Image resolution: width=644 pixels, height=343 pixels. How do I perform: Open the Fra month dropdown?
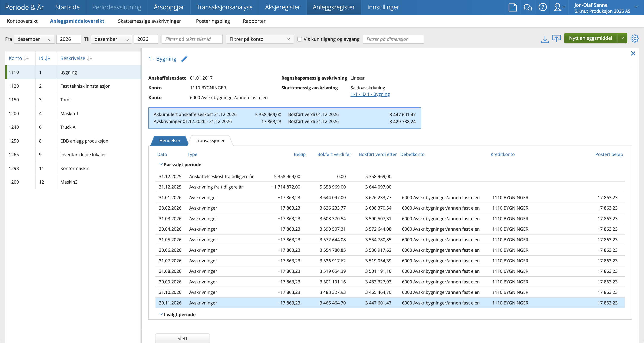tap(34, 39)
